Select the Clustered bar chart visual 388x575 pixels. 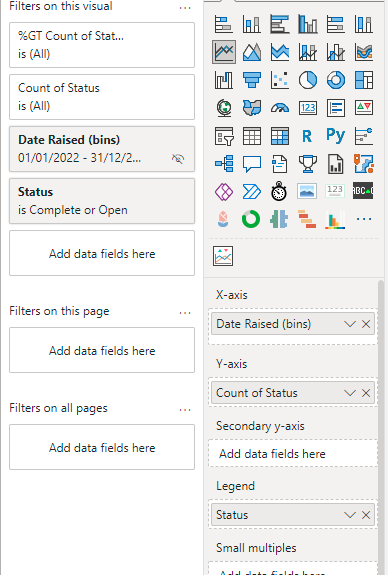[279, 24]
